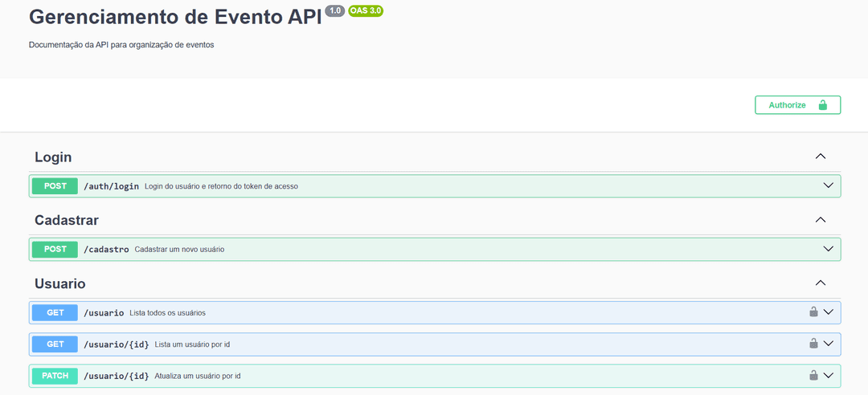Screen dimensions: 868x395
Task: Expand the GET /usuario/{id} operation chevron
Action: coord(828,344)
